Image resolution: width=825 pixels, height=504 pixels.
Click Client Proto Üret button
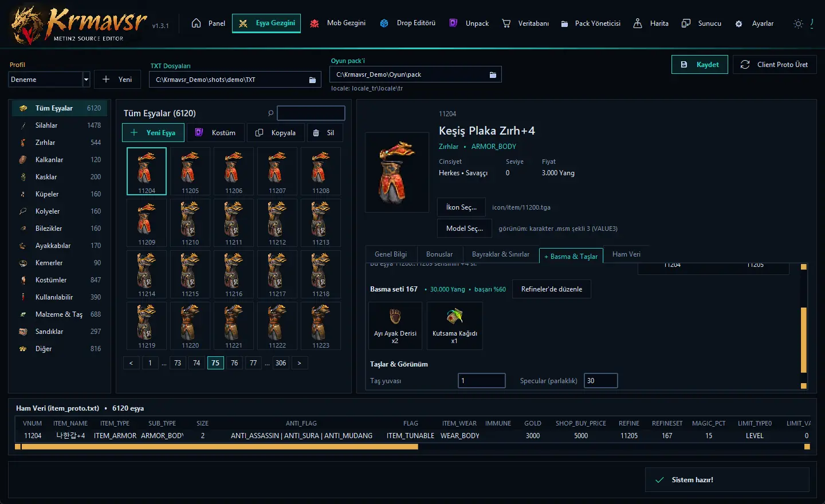click(775, 65)
